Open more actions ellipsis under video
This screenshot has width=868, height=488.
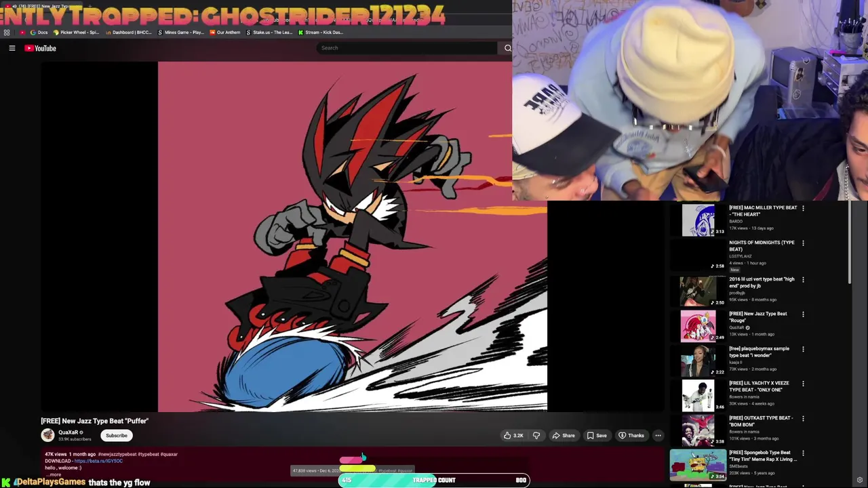coord(658,436)
